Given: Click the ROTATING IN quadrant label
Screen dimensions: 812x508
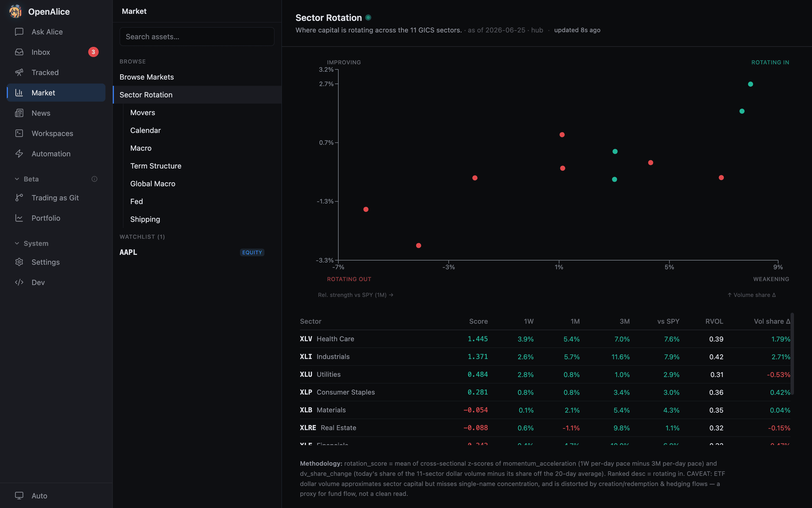Looking at the screenshot, I should coord(770,62).
